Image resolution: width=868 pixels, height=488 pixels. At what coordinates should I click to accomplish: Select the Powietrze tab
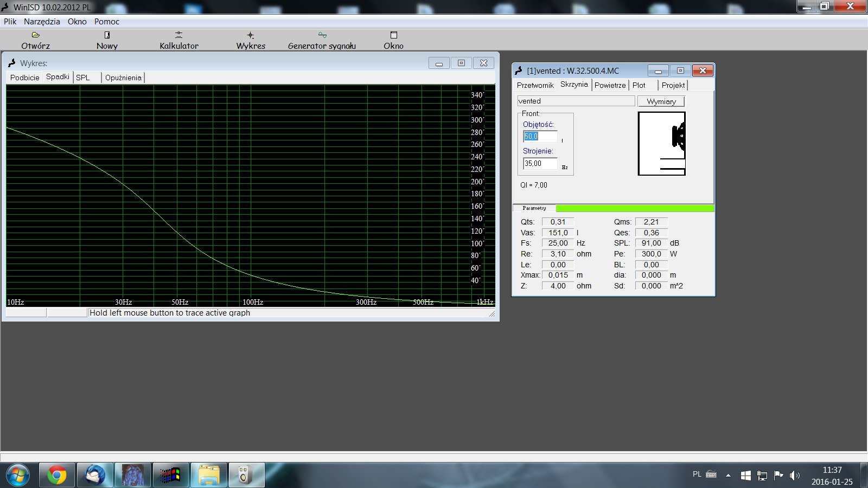610,85
